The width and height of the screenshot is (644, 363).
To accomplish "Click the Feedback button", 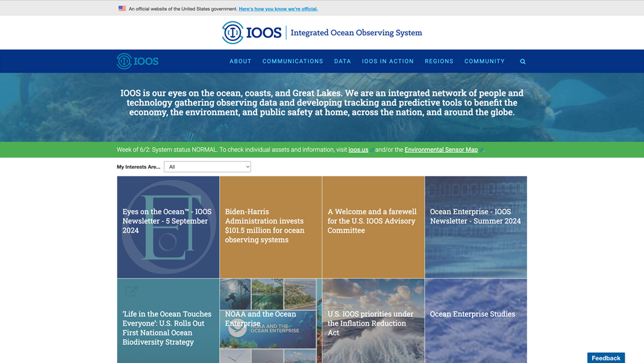I will [x=606, y=358].
